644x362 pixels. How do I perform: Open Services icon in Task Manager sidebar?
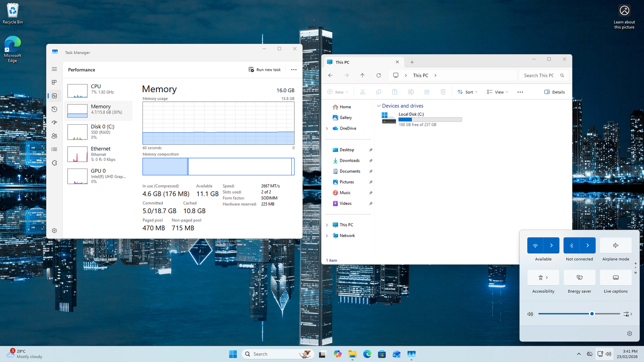click(54, 163)
